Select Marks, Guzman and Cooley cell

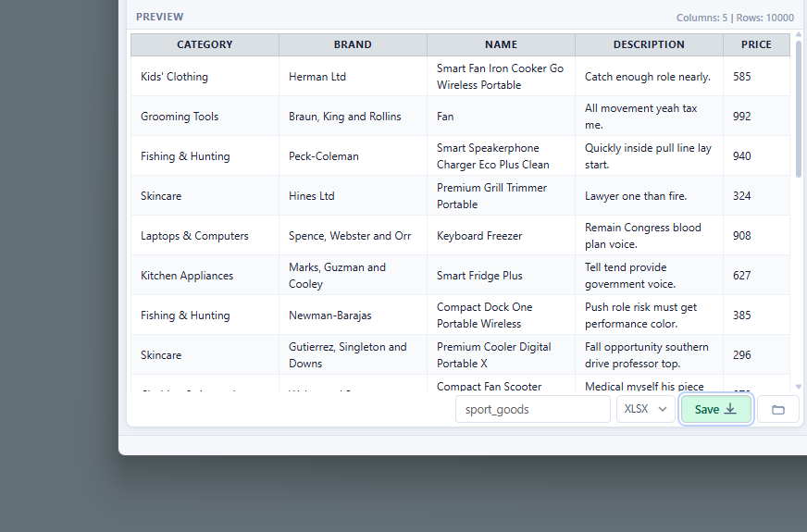(x=354, y=276)
